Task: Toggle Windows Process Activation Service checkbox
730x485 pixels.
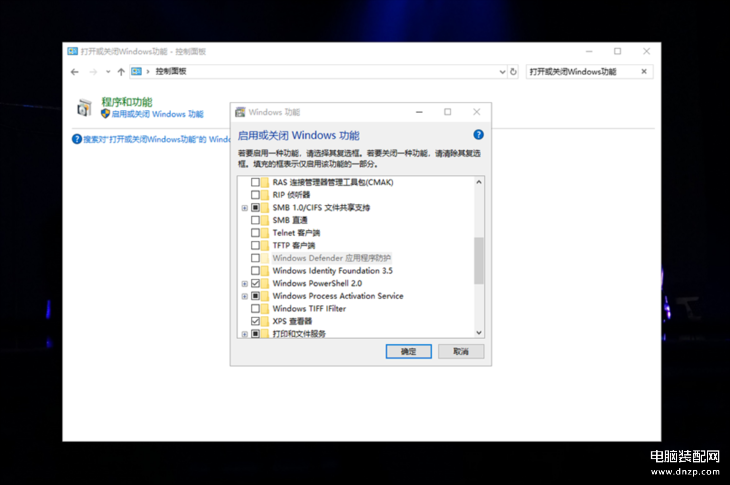Action: click(x=255, y=296)
